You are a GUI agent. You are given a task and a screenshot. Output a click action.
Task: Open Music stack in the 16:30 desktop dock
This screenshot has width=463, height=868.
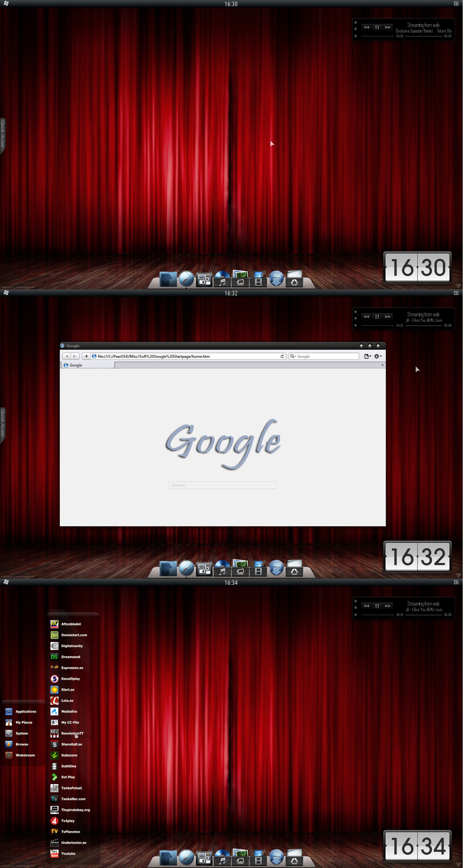(222, 279)
